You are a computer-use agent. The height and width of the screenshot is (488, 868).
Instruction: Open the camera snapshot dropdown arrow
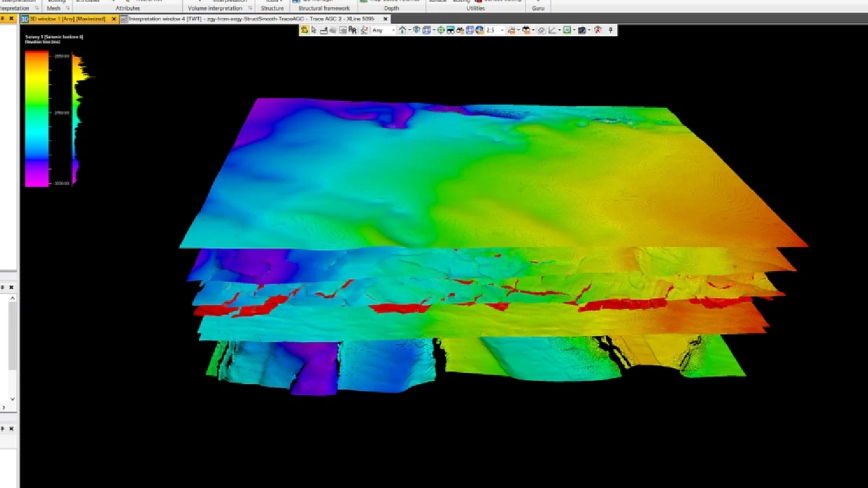click(x=590, y=30)
